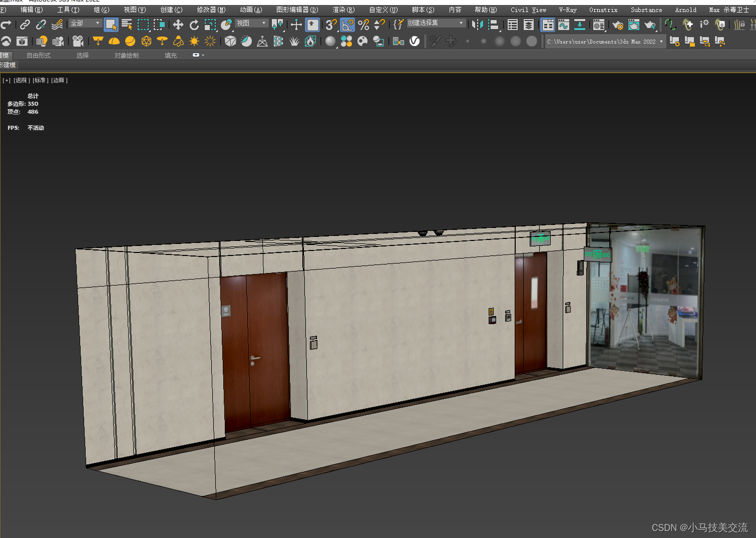Screen dimensions: 756x538
Task: Click the V-Ray sphere light icon
Action: pyautogui.click(x=130, y=41)
